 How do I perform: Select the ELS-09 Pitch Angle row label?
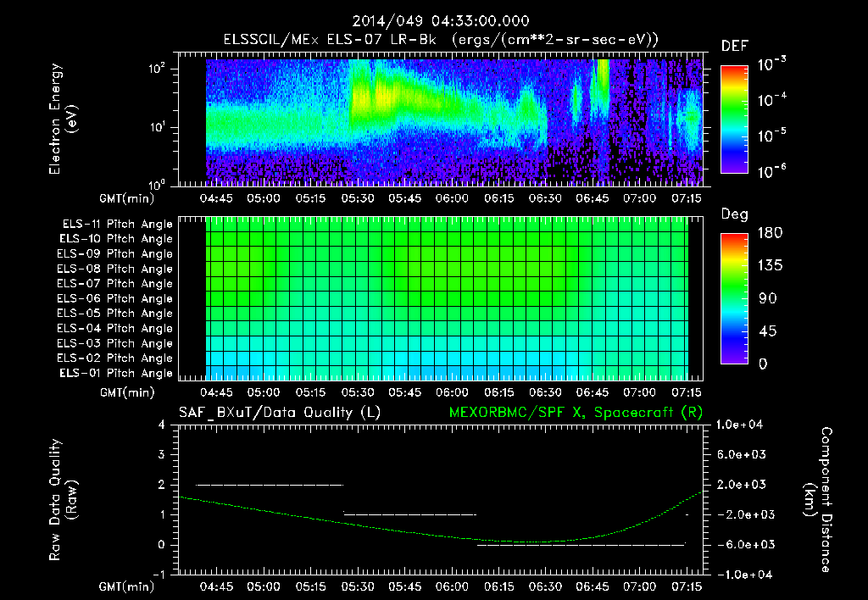click(115, 254)
